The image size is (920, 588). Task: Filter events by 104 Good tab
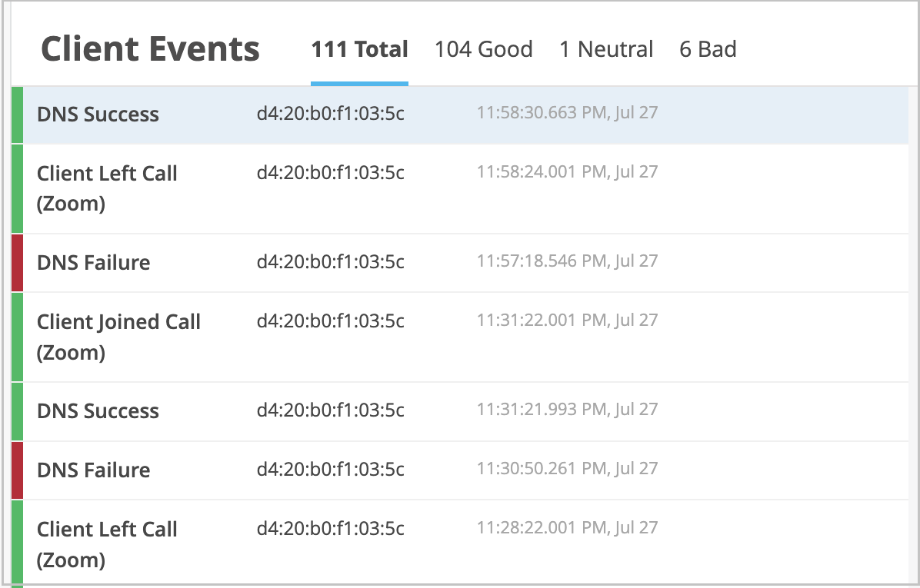(x=483, y=50)
